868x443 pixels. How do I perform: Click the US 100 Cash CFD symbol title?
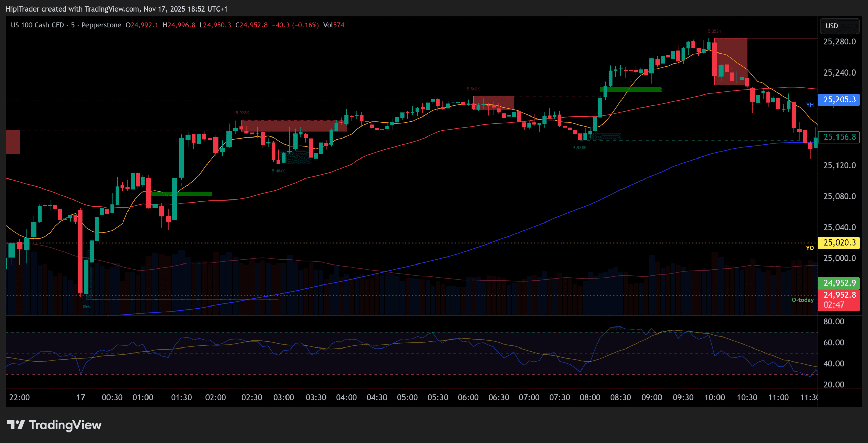coord(37,25)
